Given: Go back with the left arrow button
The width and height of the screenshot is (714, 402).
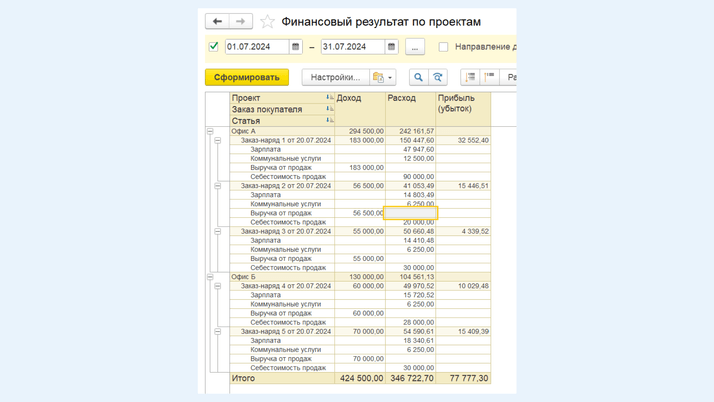Looking at the screenshot, I should pyautogui.click(x=217, y=21).
